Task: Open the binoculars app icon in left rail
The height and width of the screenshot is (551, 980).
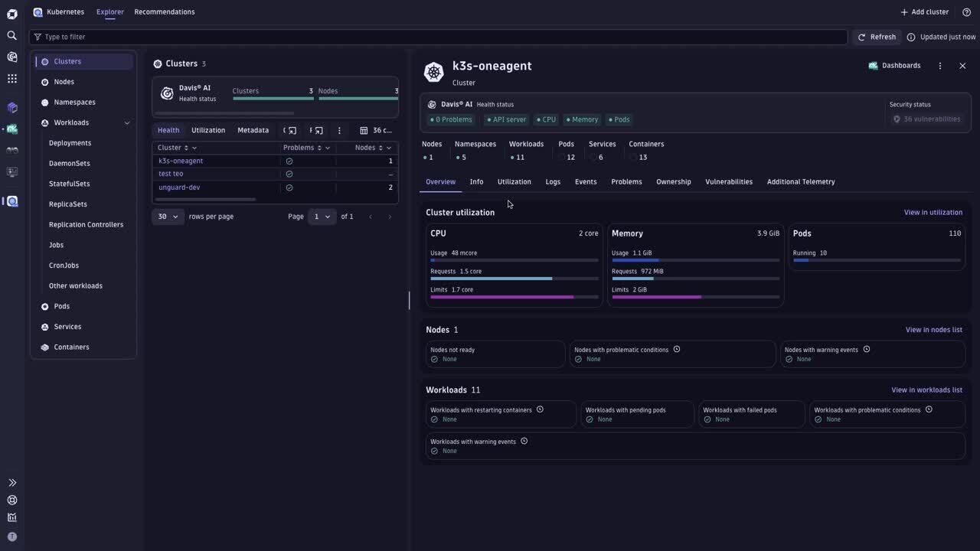Action: [11, 151]
